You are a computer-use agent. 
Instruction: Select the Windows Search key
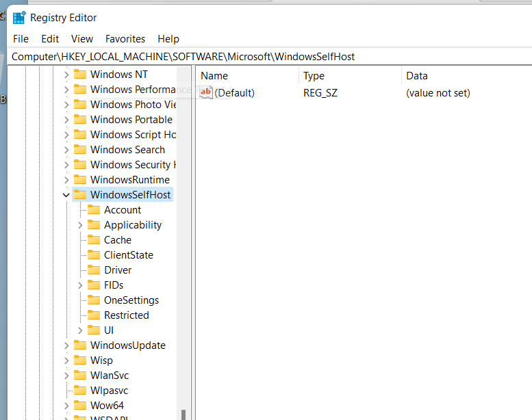coord(127,150)
